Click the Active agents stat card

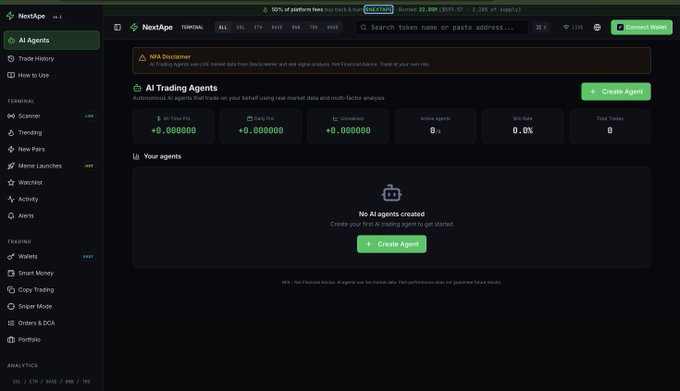(x=435, y=126)
